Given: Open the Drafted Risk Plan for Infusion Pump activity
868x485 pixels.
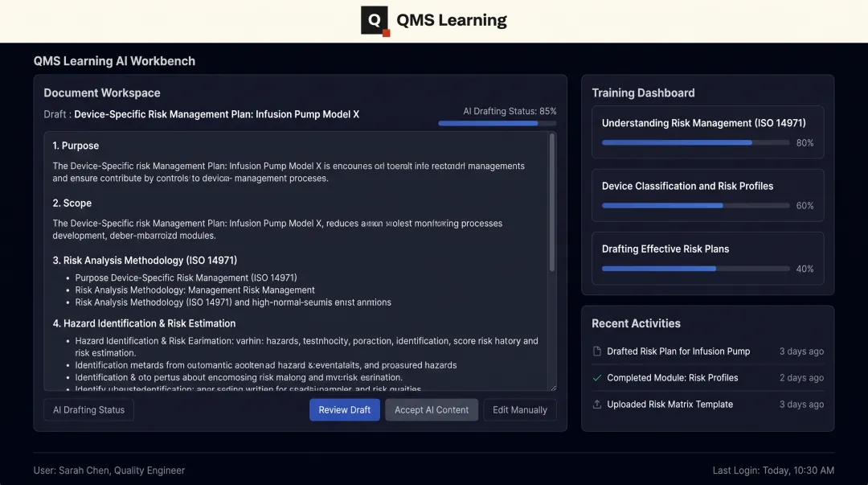Looking at the screenshot, I should coord(707,351).
